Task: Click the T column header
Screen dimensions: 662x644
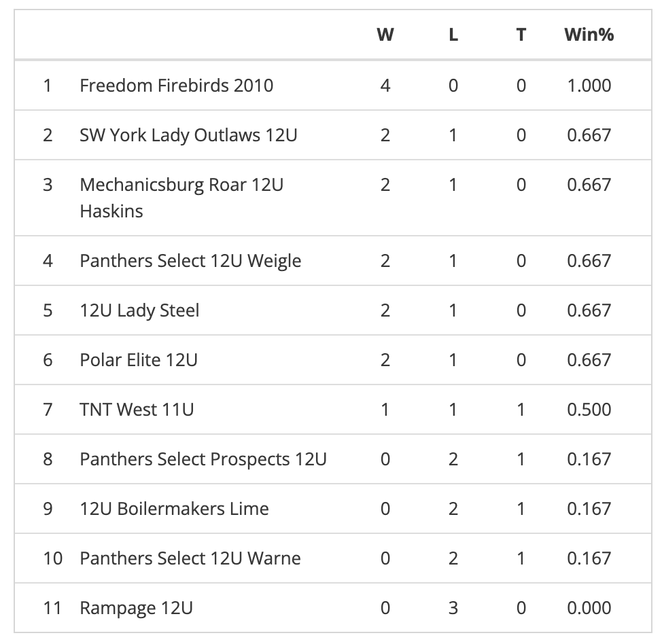Action: click(521, 35)
